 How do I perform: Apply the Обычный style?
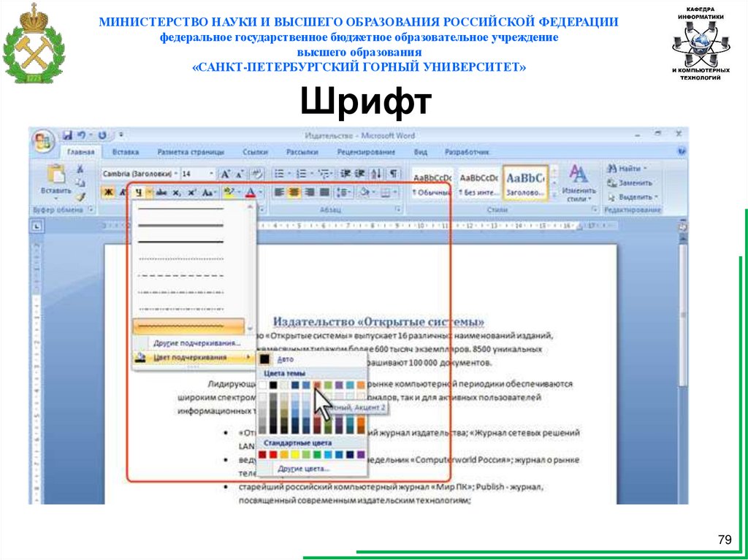tap(432, 184)
